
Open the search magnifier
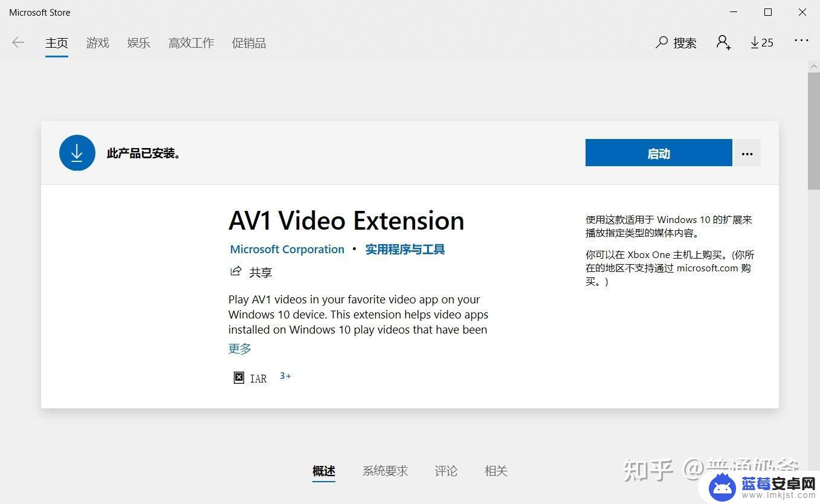(662, 42)
